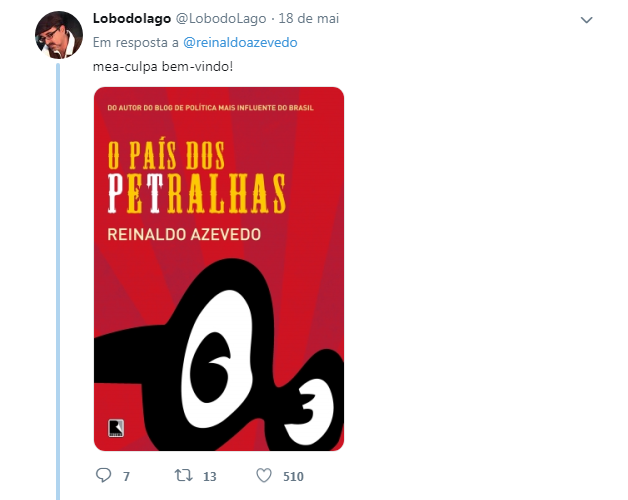Viewport: 628px width, 500px height.
Task: Open the tweet timestamp 18 de mai
Action: (308, 18)
